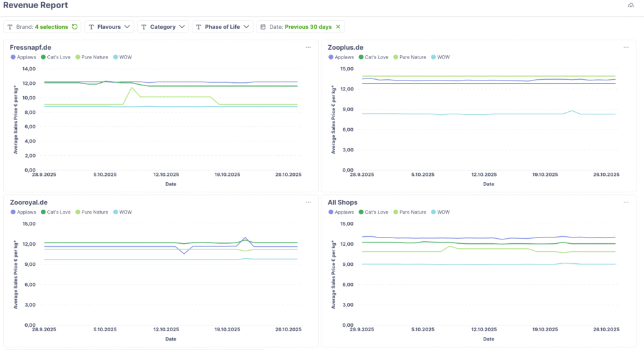The image size is (644, 350).
Task: Open the Zooroyal.de chart three-dot menu
Action: tap(308, 202)
